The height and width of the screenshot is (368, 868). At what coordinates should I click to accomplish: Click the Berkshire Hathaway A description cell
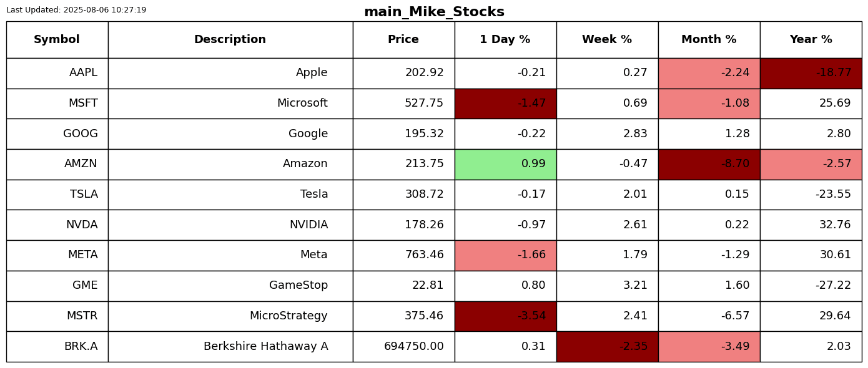230,347
